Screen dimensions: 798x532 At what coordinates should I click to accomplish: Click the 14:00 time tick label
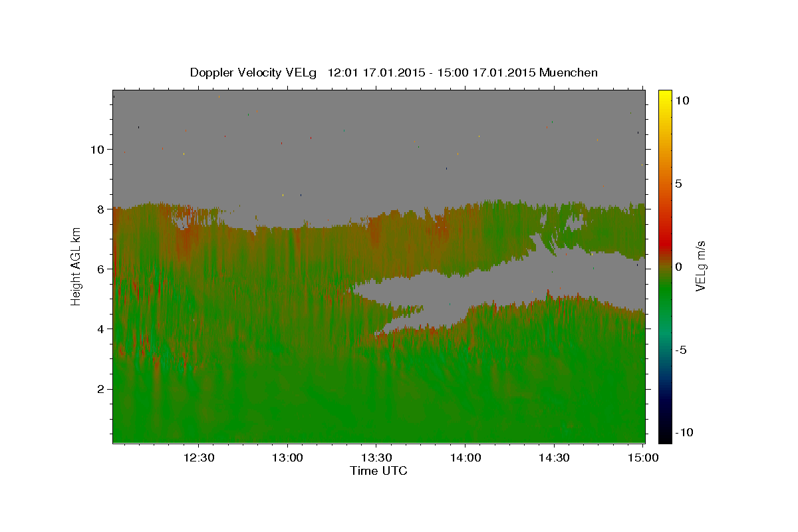465,458
